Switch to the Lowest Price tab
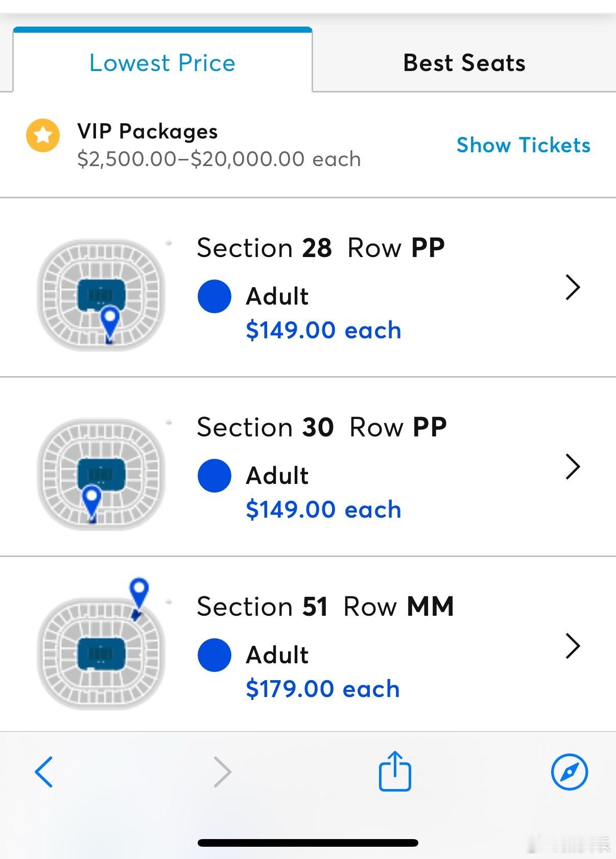The width and height of the screenshot is (616, 859). click(162, 63)
